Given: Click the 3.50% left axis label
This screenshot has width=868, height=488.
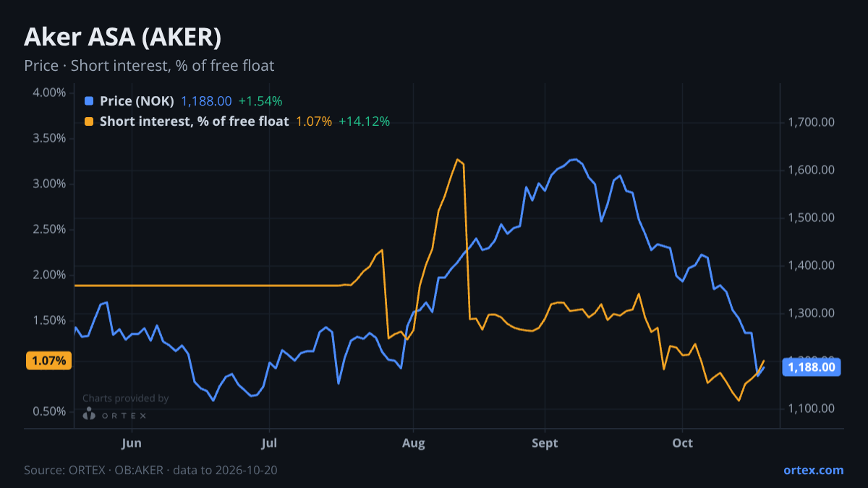Looking at the screenshot, I should click(x=49, y=138).
